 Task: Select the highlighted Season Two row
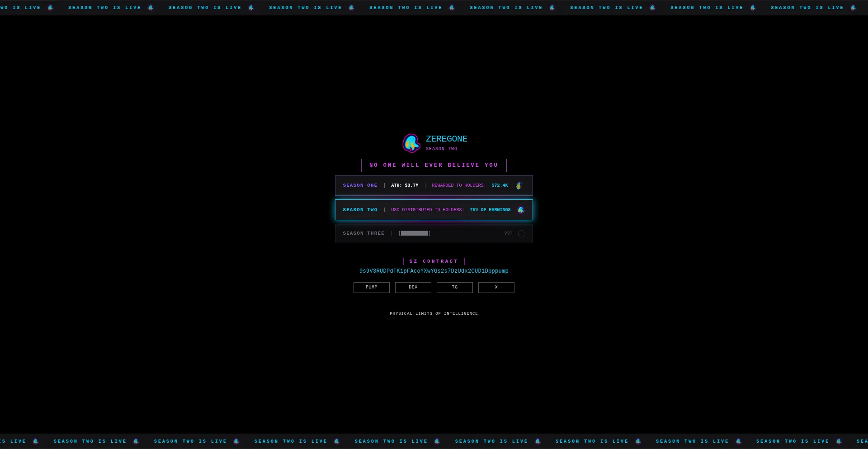(x=434, y=209)
